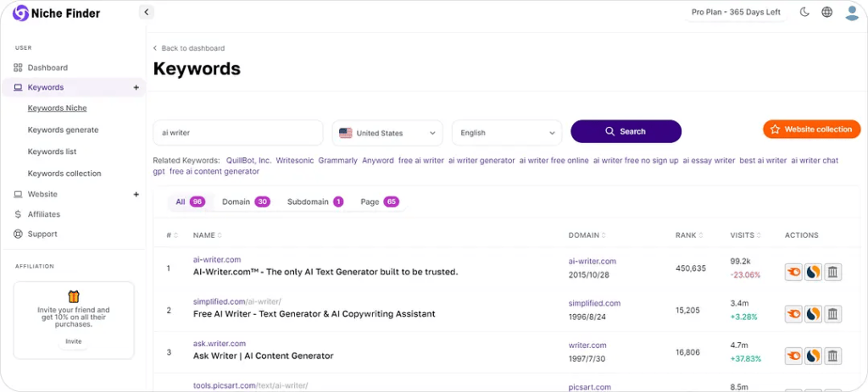This screenshot has height=392, width=868.
Task: Delete the ask.writer.com row with trash icon
Action: click(x=833, y=356)
